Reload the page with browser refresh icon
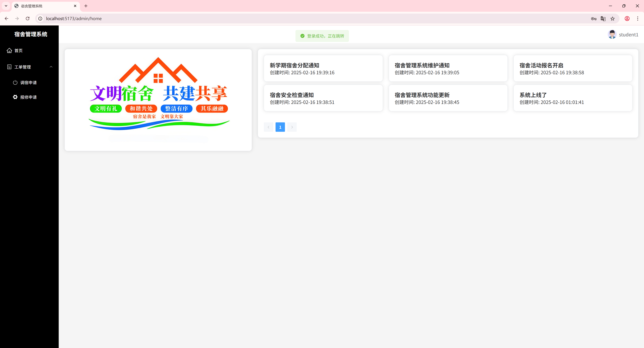 (x=28, y=18)
